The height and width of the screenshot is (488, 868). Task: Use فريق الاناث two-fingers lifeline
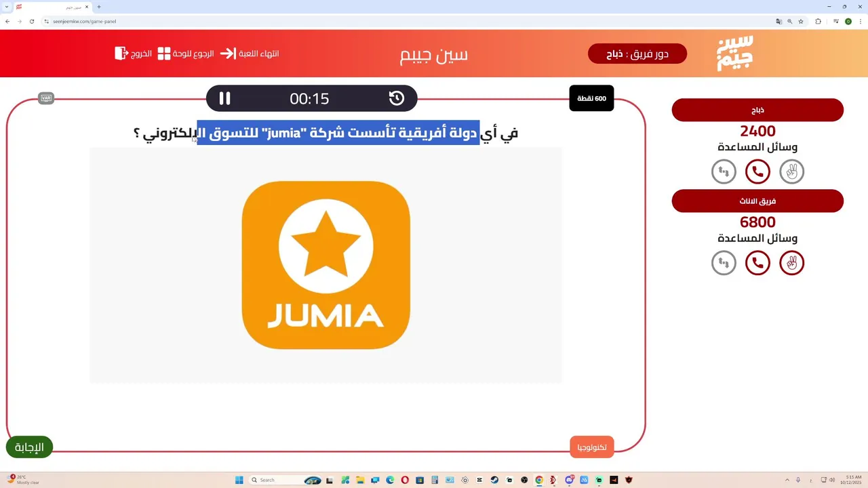[x=791, y=262]
